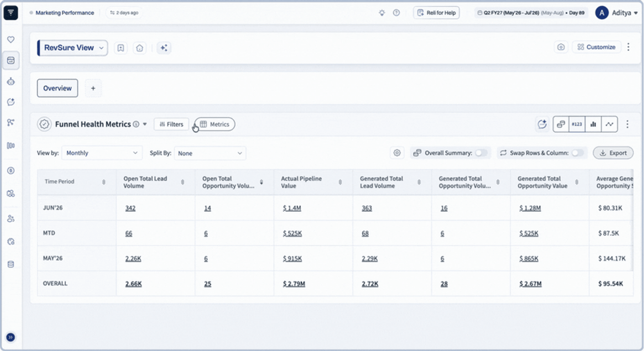Expand sidebar with double-chevron button
The width and height of the screenshot is (644, 351).
[11, 337]
